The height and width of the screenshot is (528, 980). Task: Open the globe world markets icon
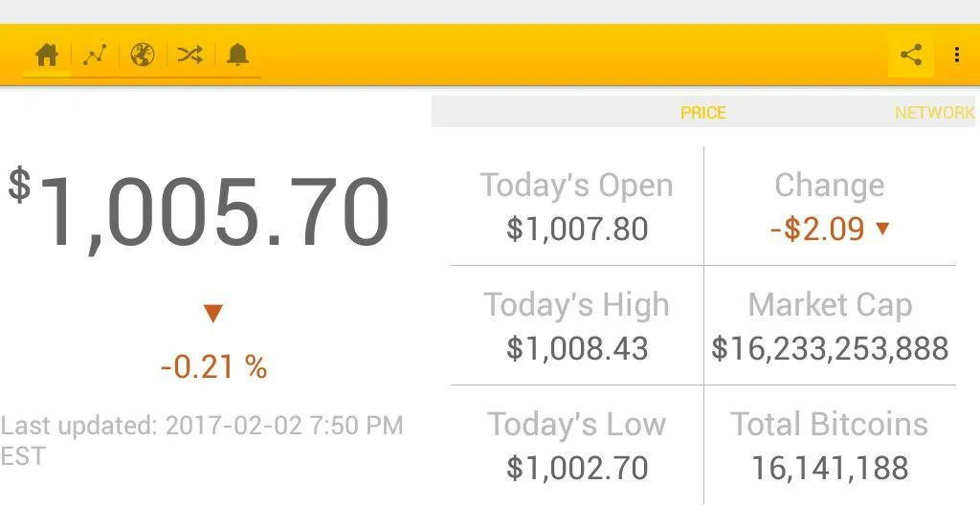pos(143,55)
